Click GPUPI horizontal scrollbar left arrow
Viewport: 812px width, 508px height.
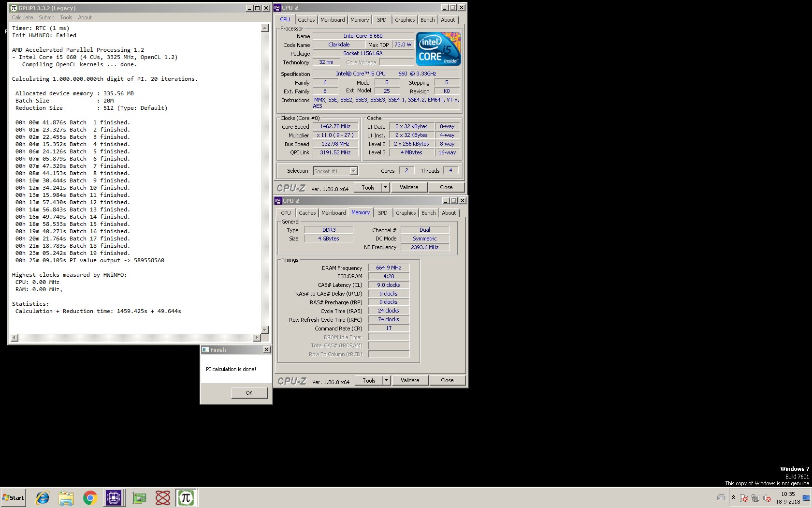click(x=14, y=337)
